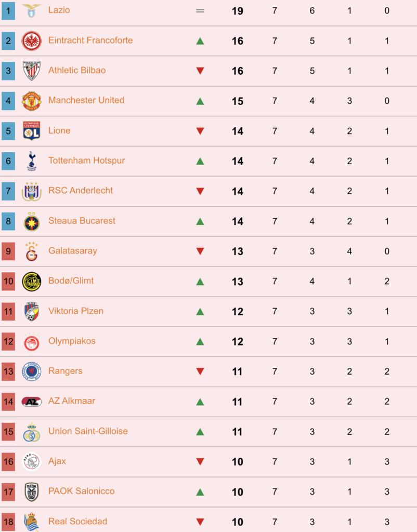Click the Bodø/Glimt yellow round crest

click(32, 281)
